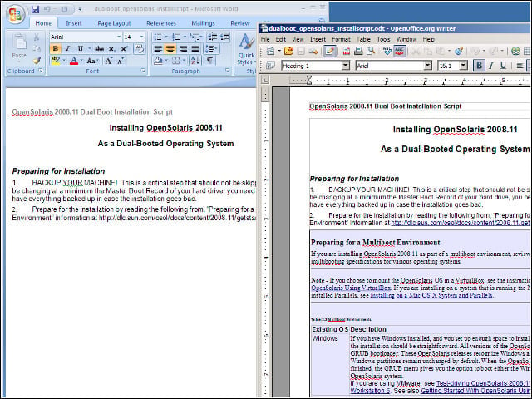The width and height of the screenshot is (532, 399).
Task: Expand Word bullets list dropdown arrow
Action: click(x=166, y=37)
